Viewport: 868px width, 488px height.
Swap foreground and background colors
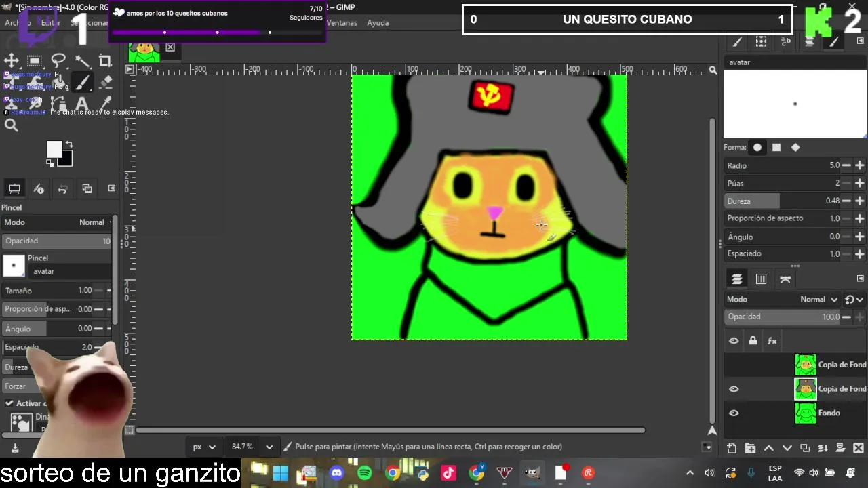point(68,145)
